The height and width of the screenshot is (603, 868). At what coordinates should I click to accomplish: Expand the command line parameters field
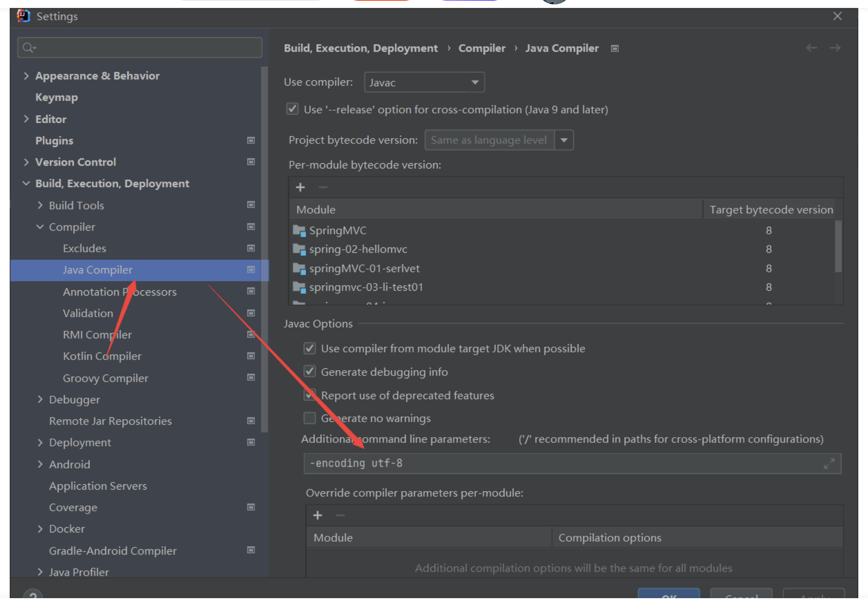829,464
